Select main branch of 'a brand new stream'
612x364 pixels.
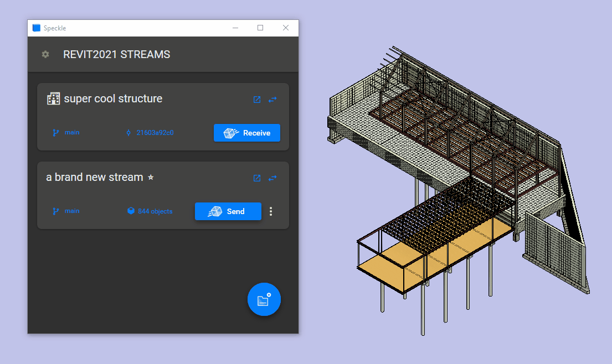tap(66, 211)
